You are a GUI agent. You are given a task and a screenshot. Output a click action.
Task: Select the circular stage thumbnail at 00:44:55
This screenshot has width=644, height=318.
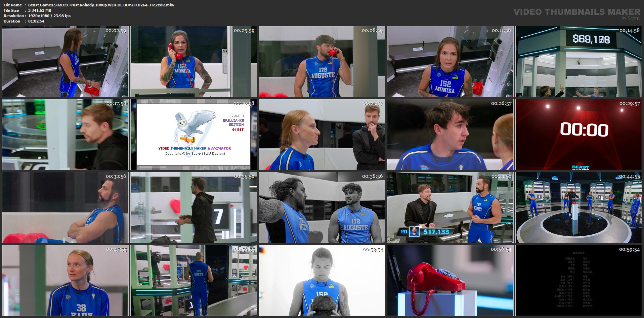click(x=578, y=207)
